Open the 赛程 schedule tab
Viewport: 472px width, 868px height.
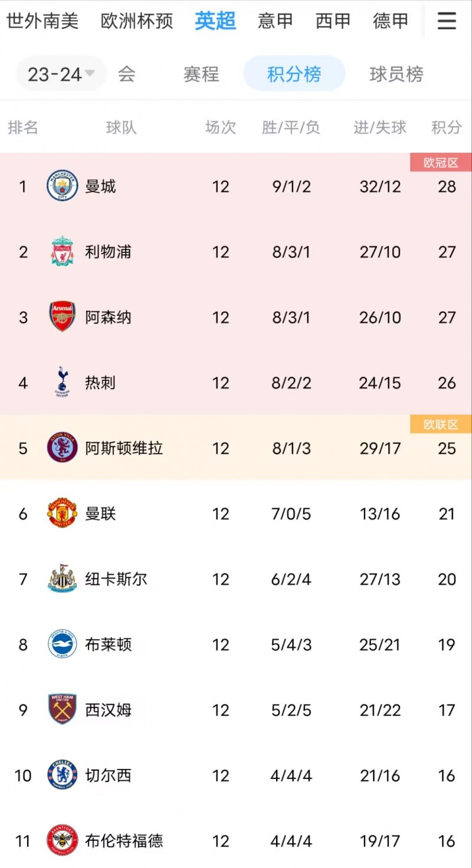click(x=201, y=75)
